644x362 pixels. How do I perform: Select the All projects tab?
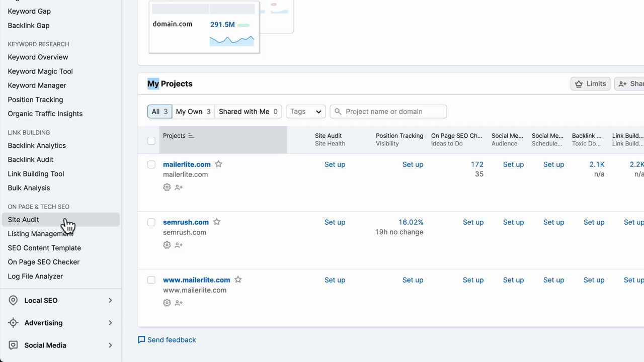(x=159, y=112)
